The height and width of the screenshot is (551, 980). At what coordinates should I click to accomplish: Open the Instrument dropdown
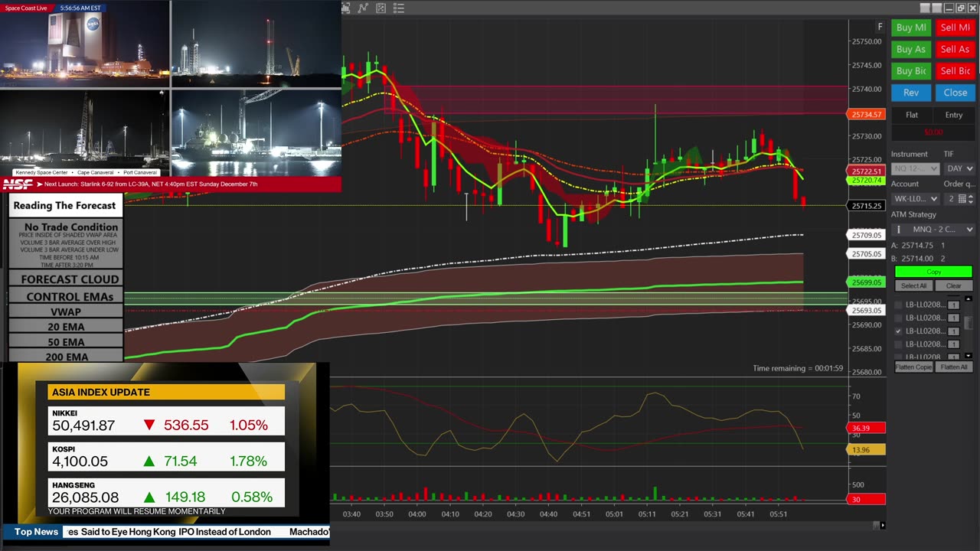pyautogui.click(x=915, y=168)
